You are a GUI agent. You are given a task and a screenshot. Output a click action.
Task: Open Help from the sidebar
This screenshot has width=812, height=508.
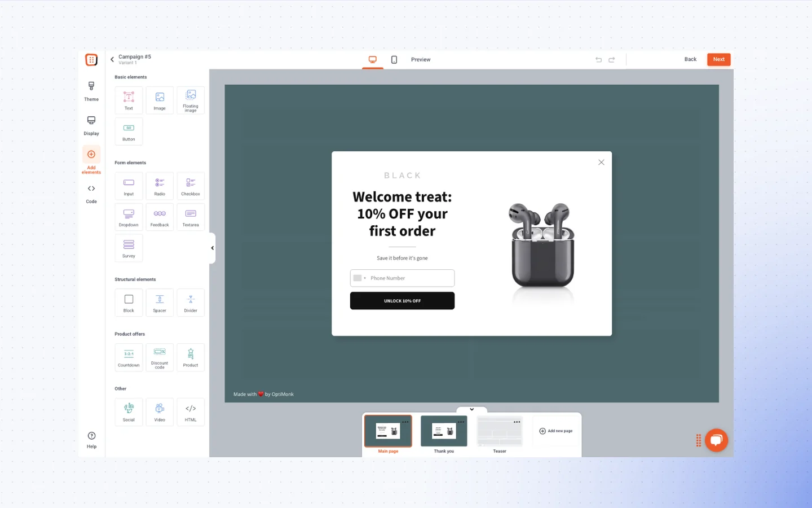coord(91,440)
